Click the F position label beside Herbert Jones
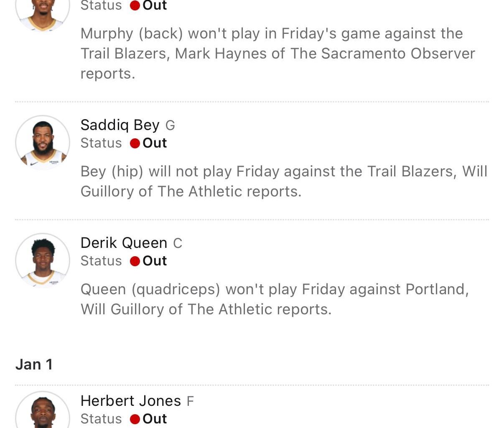 pyautogui.click(x=190, y=401)
